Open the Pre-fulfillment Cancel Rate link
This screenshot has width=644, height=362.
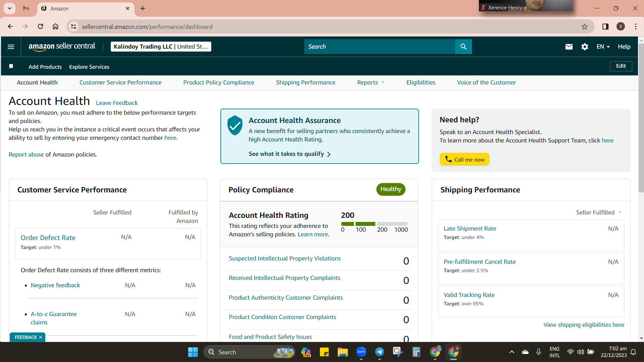[x=480, y=262]
